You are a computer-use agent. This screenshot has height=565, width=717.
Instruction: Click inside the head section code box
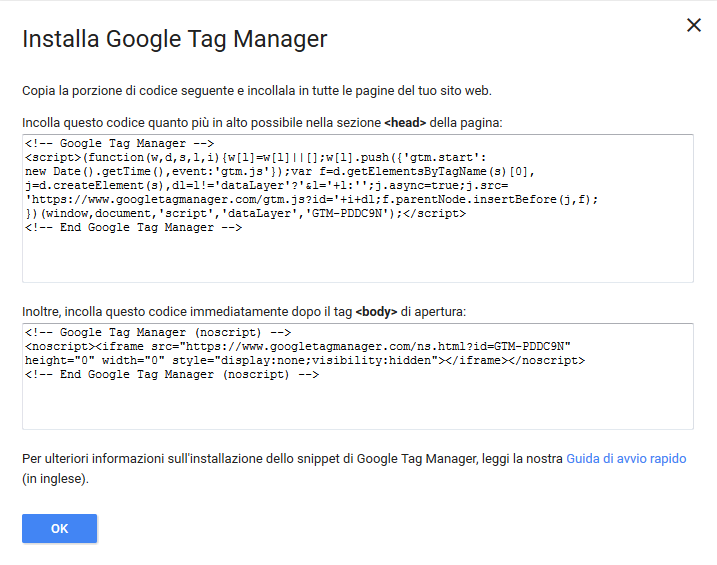(358, 208)
